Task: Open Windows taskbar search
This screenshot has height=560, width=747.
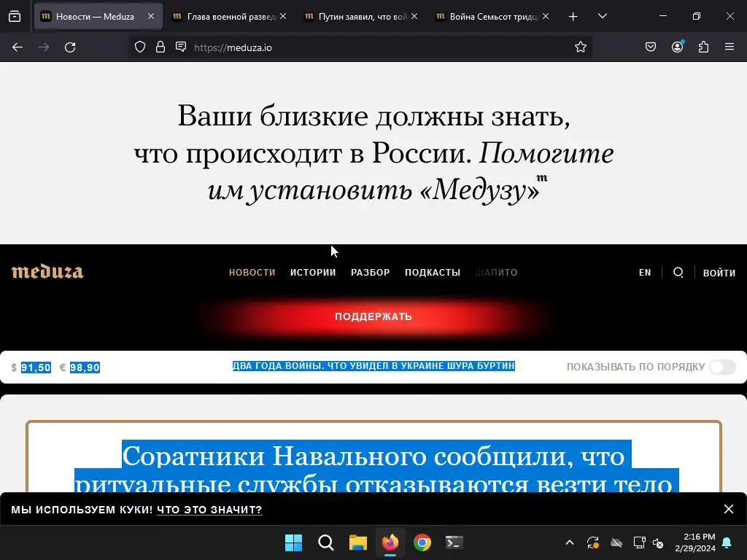Action: (x=326, y=542)
